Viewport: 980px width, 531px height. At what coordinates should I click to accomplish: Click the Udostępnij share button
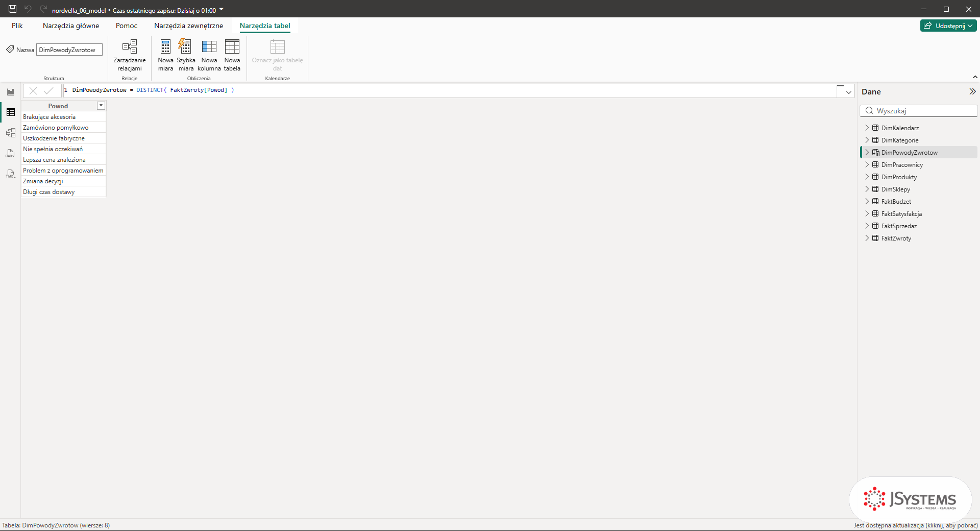[948, 26]
